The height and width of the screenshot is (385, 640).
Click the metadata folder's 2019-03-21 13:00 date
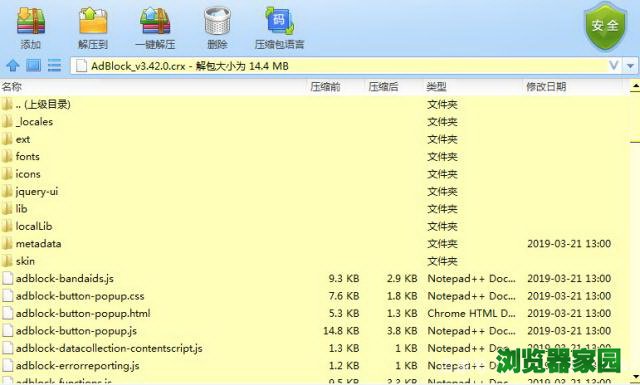[569, 244]
